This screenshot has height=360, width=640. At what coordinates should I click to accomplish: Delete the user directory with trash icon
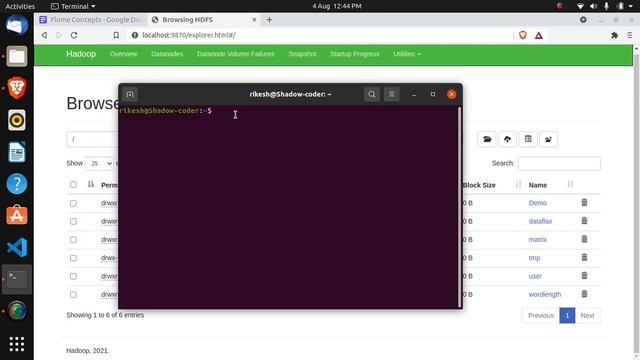584,276
